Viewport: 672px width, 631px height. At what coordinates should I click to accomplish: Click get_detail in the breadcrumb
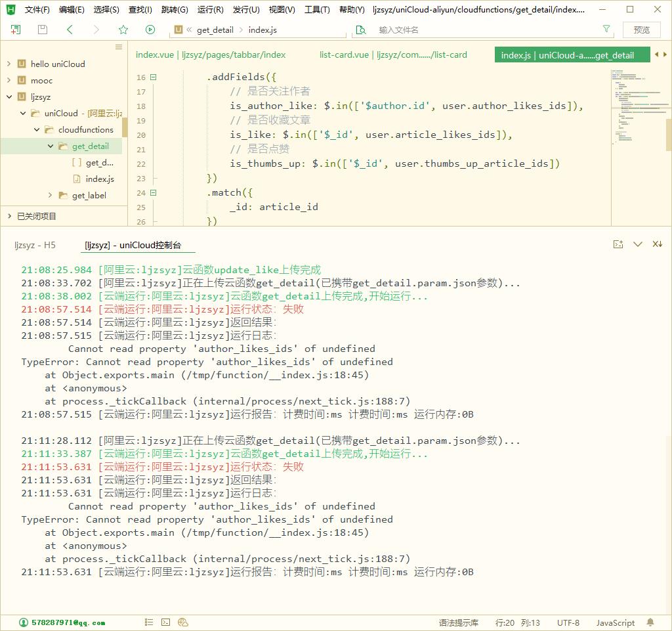tap(215, 30)
